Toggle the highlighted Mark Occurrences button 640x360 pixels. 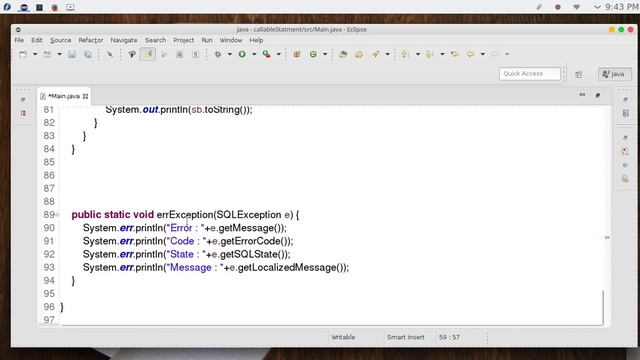148,54
